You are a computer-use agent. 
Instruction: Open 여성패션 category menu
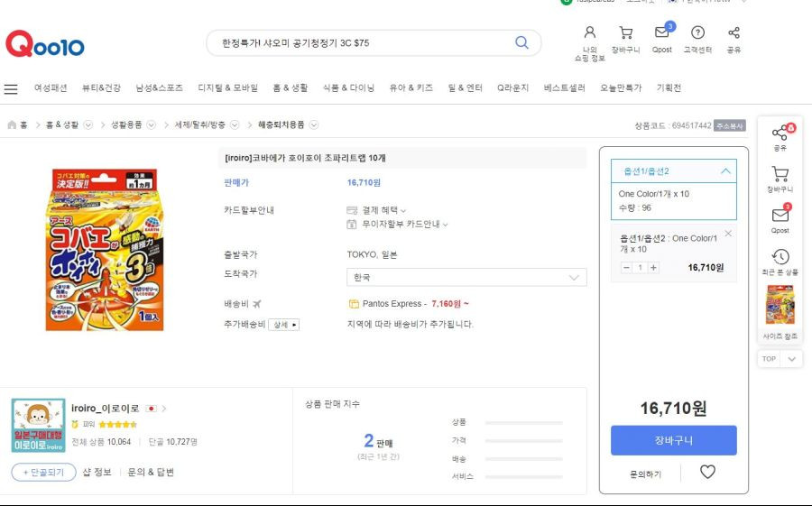coord(51,88)
